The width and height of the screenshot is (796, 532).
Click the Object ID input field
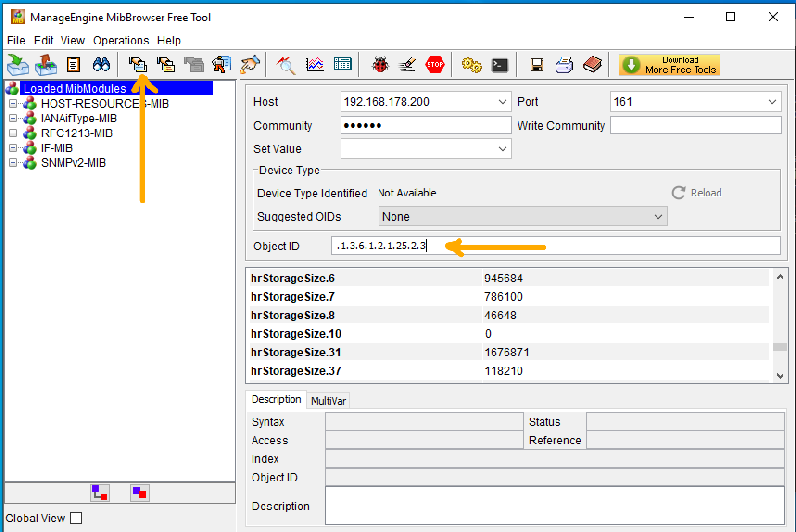pos(556,246)
